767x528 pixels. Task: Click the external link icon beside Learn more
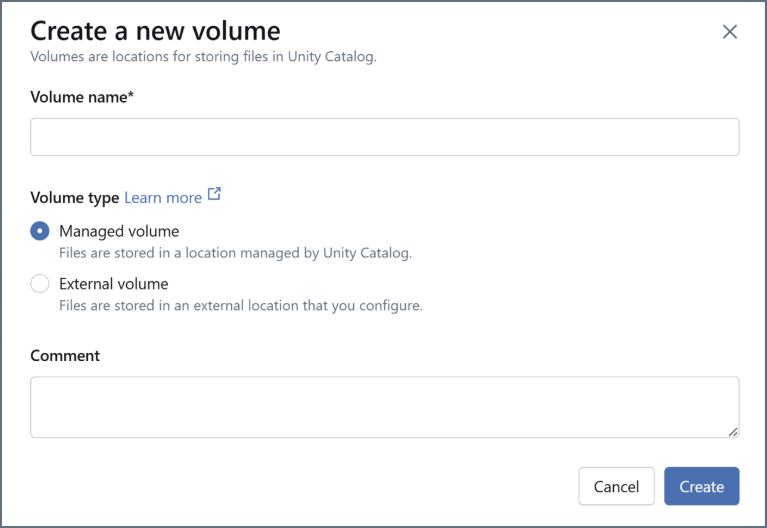(214, 195)
